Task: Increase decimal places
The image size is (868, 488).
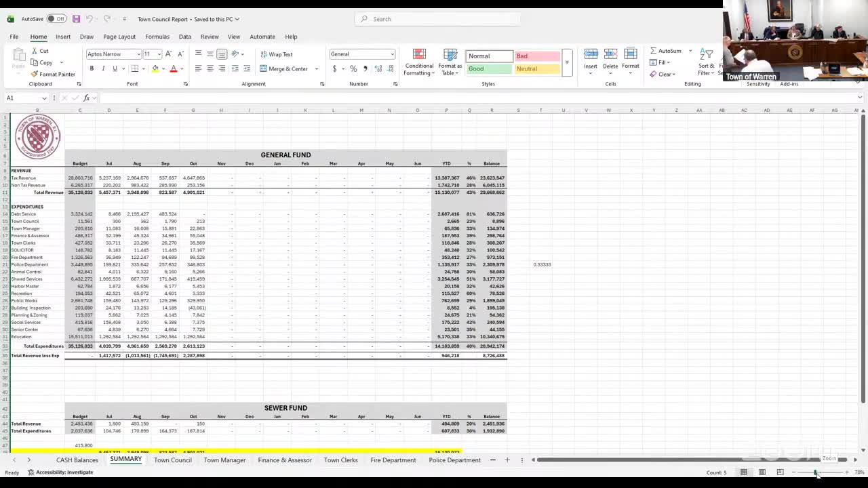Action: coord(378,68)
